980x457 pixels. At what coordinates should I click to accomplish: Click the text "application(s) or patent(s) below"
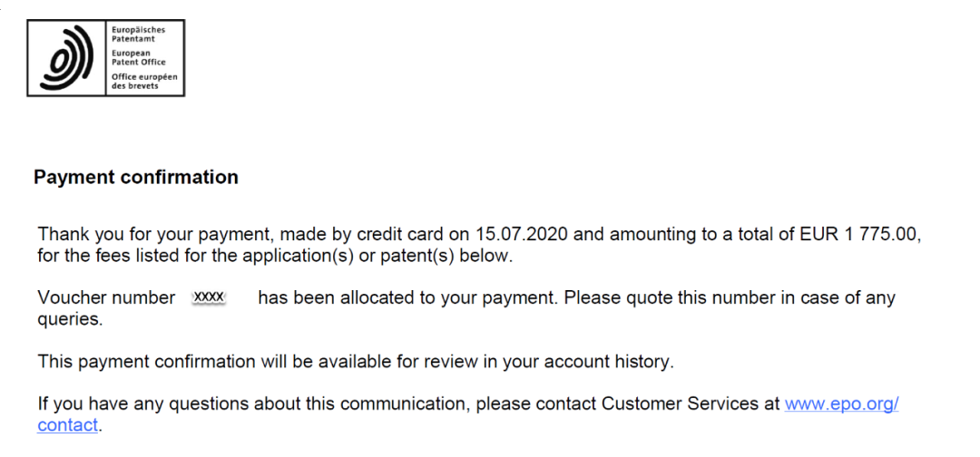click(377, 256)
